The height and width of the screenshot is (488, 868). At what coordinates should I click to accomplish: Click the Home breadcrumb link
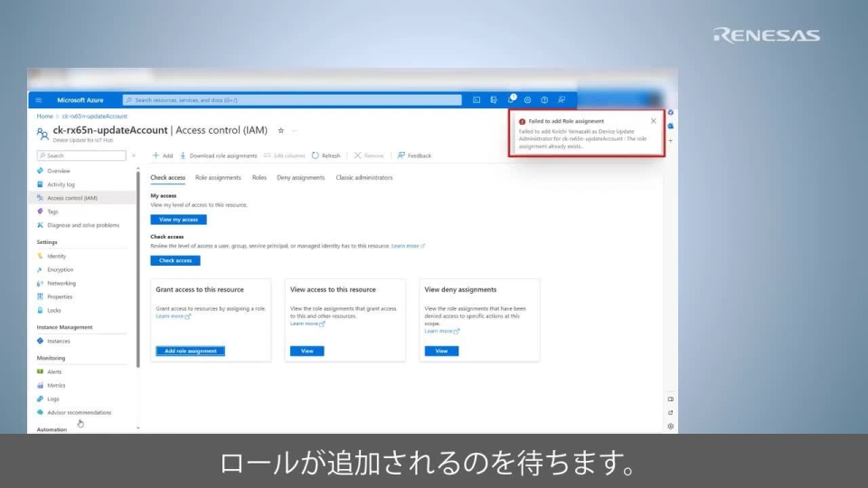tap(44, 117)
